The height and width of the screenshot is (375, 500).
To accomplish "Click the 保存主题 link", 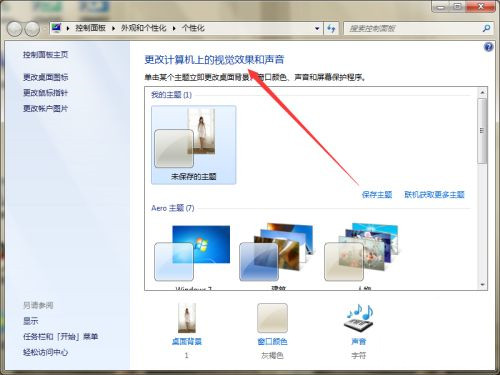I will click(377, 195).
